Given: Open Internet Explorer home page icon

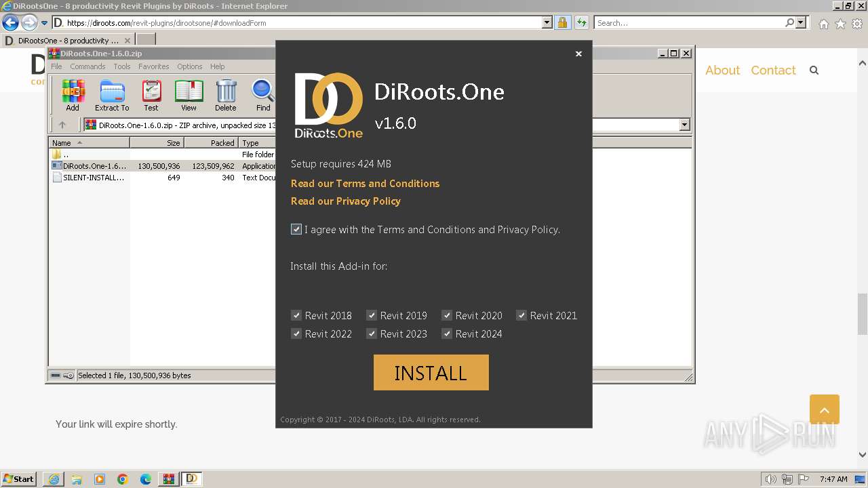Looking at the screenshot, I should [823, 24].
